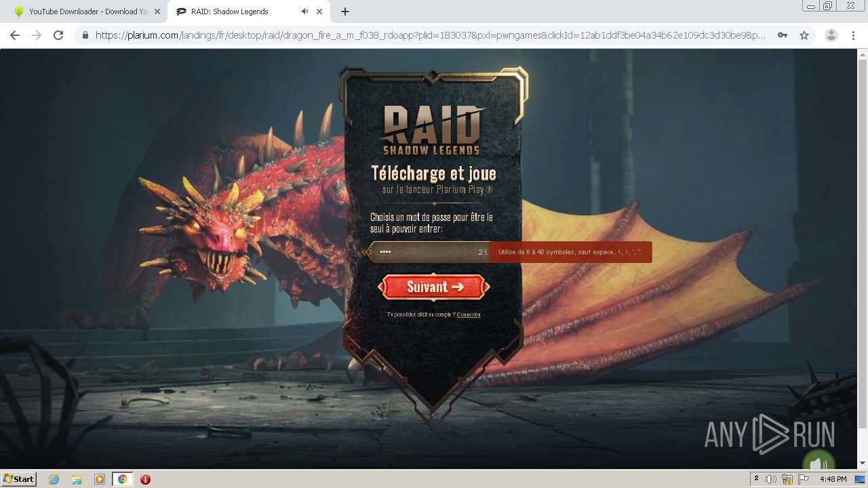Focus the password input field
The width and height of the screenshot is (868, 488).
(429, 252)
